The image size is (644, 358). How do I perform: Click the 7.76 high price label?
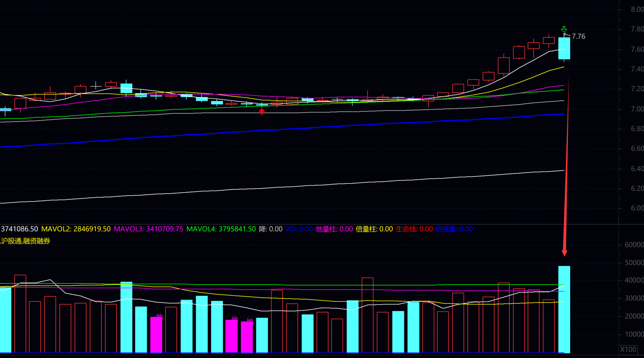578,36
